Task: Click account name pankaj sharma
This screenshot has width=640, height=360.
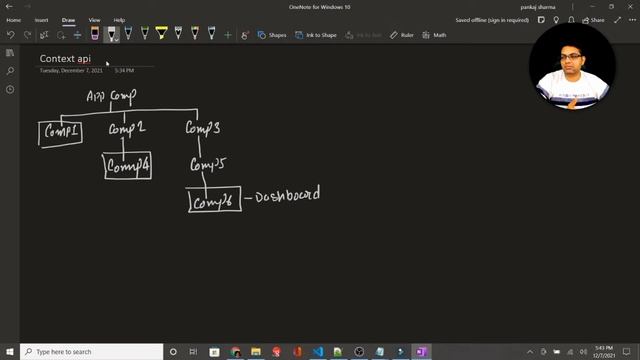Action: (x=538, y=7)
